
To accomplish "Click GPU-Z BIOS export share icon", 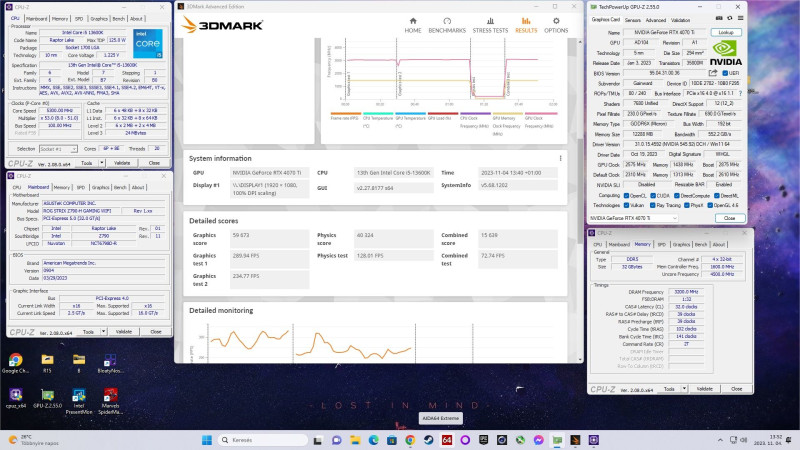I will coord(713,73).
